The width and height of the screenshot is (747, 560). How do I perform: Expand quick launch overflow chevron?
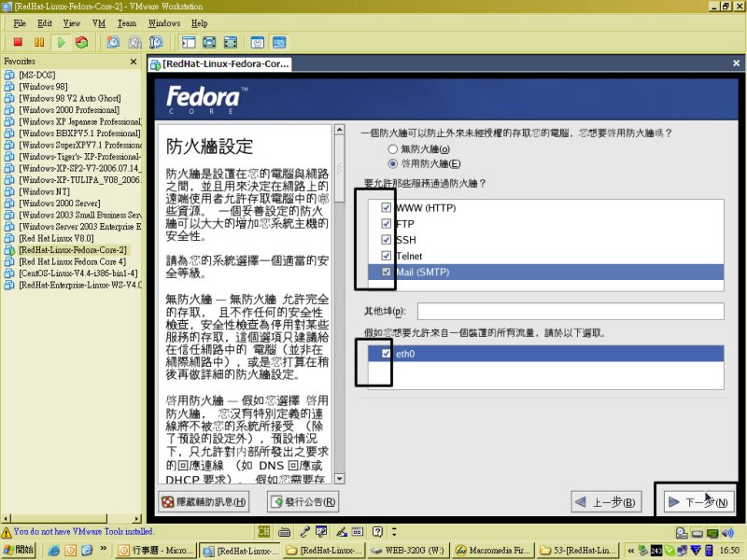click(x=103, y=549)
